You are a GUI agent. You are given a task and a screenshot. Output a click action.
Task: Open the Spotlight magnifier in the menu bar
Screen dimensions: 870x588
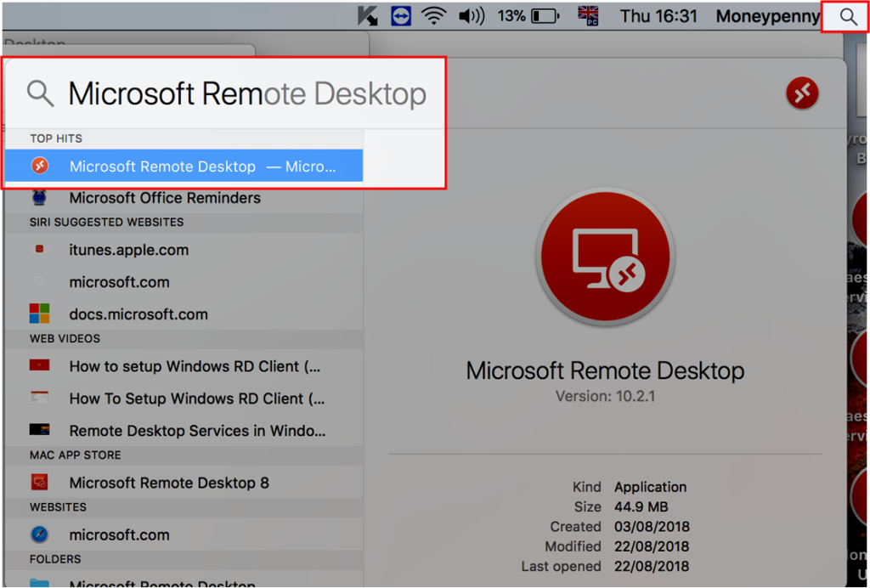pos(848,17)
